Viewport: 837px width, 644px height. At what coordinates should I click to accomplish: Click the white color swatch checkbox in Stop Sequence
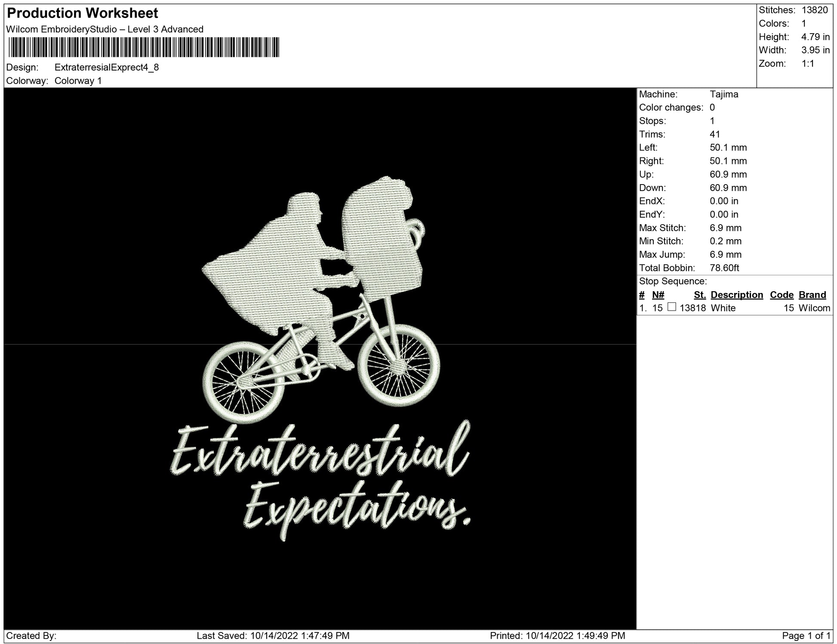(671, 307)
